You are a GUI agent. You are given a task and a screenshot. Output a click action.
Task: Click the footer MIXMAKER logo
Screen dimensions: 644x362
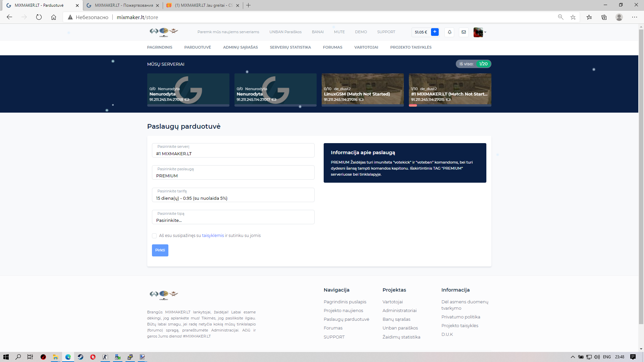click(x=164, y=294)
